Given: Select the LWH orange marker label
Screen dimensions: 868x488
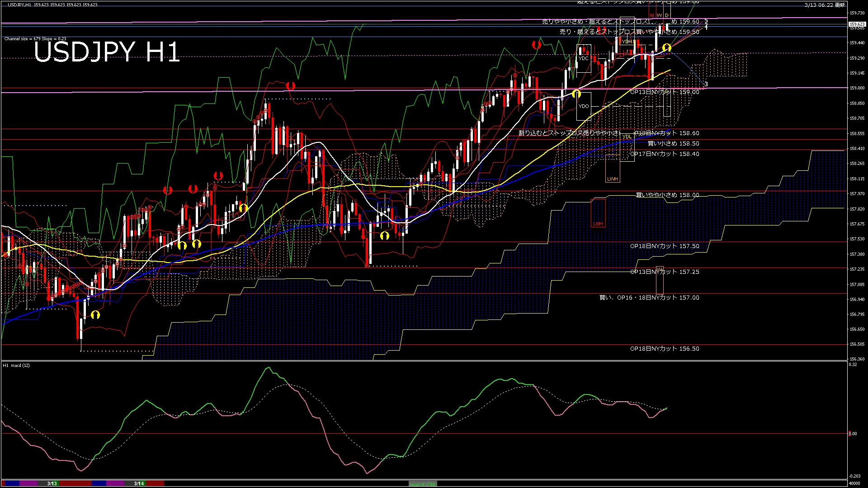Looking at the screenshot, I should 613,179.
